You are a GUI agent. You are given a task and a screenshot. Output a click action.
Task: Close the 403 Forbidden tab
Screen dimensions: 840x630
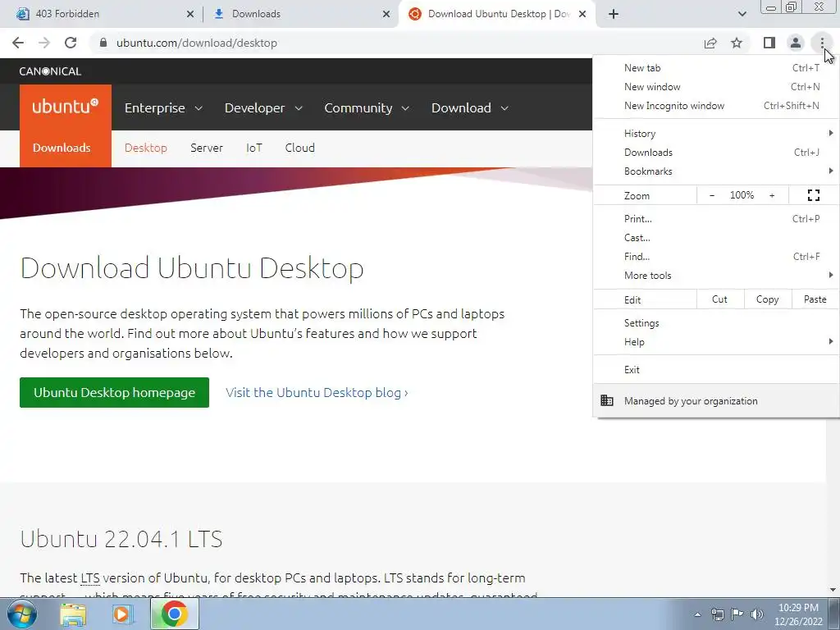[190, 14]
